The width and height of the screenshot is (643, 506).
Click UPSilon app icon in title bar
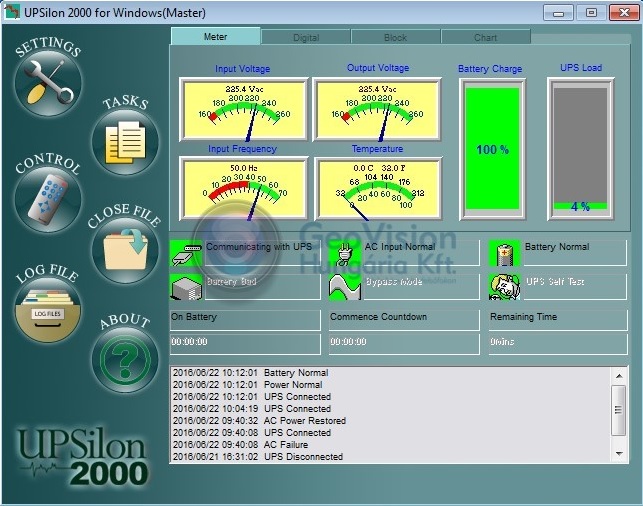pos(12,12)
